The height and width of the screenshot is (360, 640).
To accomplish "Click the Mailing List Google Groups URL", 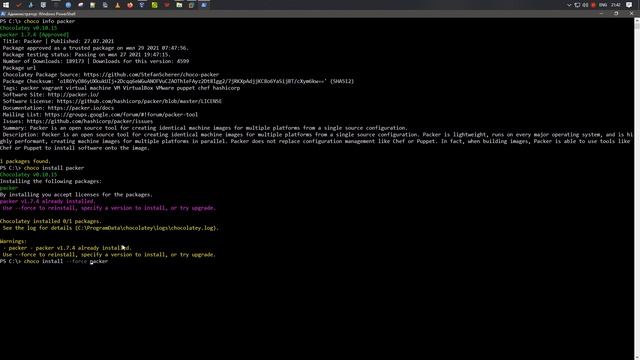I will click(x=121, y=115).
